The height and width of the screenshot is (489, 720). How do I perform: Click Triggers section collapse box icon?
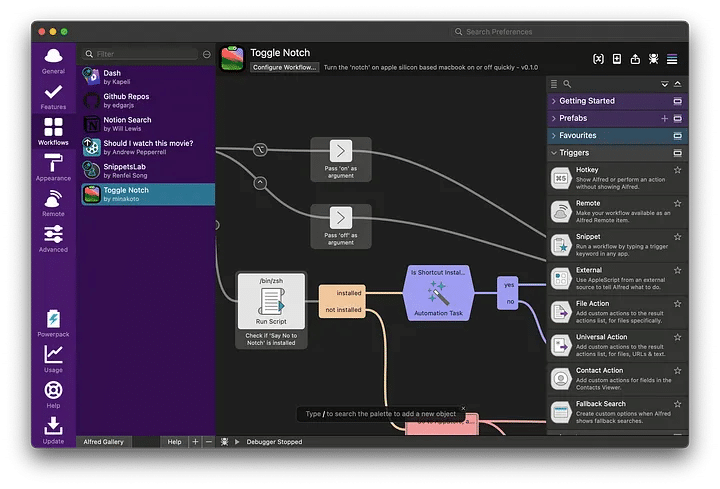click(x=677, y=153)
